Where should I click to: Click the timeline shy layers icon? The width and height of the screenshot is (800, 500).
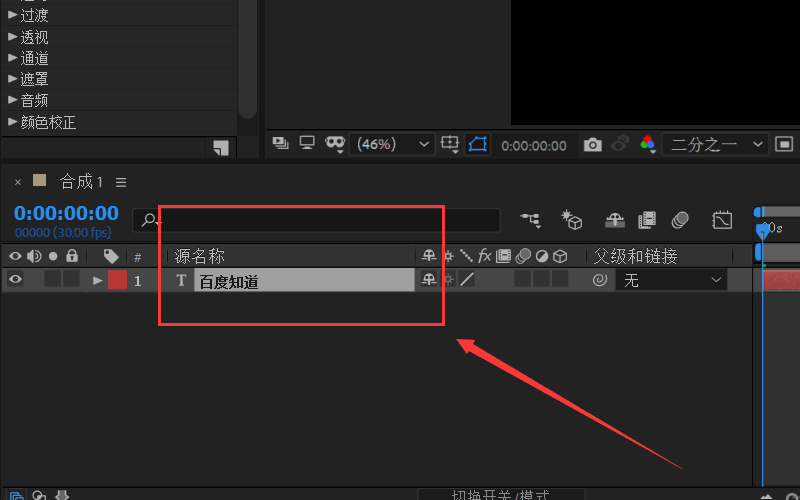point(615,220)
